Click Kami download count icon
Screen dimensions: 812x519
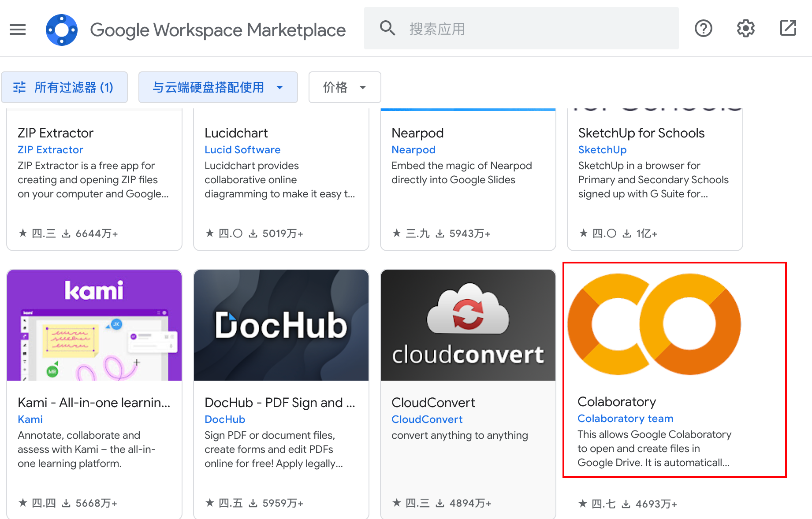pos(66,503)
